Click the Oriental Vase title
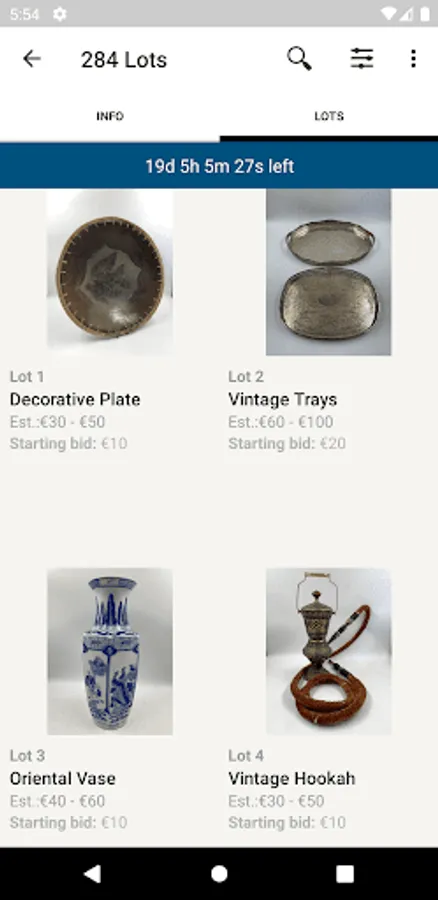Viewport: 438px width, 900px height. (x=63, y=778)
